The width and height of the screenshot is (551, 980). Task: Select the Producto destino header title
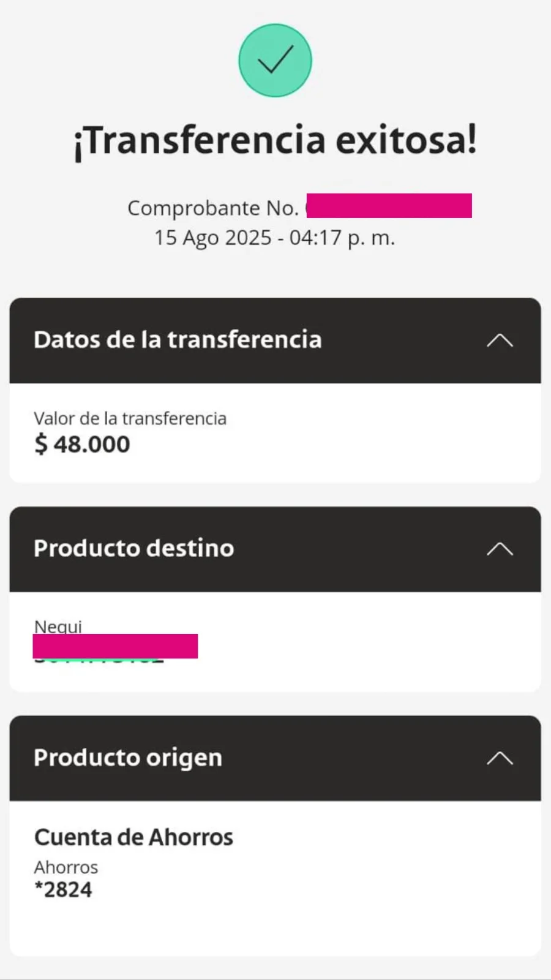pos(133,548)
